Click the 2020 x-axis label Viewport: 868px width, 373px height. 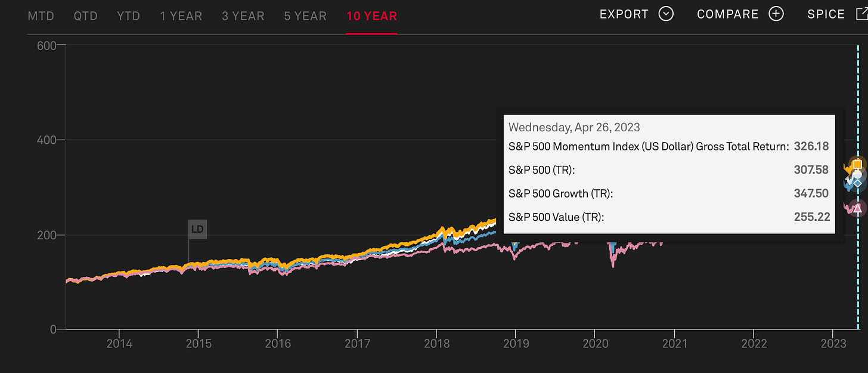click(595, 343)
